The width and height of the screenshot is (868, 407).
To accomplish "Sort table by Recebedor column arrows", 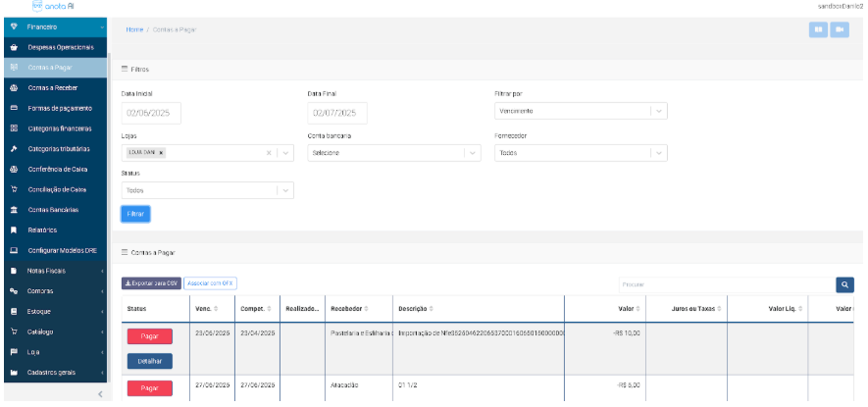I will (367, 308).
